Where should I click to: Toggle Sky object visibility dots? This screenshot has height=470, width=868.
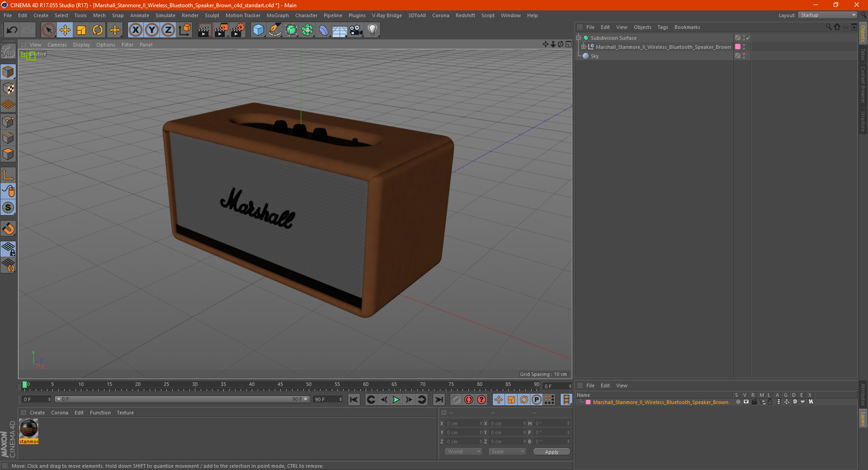pyautogui.click(x=744, y=56)
